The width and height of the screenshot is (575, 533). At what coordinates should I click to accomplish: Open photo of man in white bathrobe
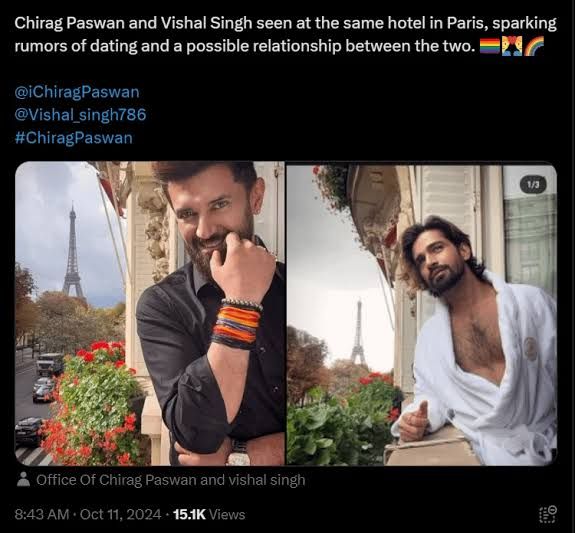click(422, 315)
